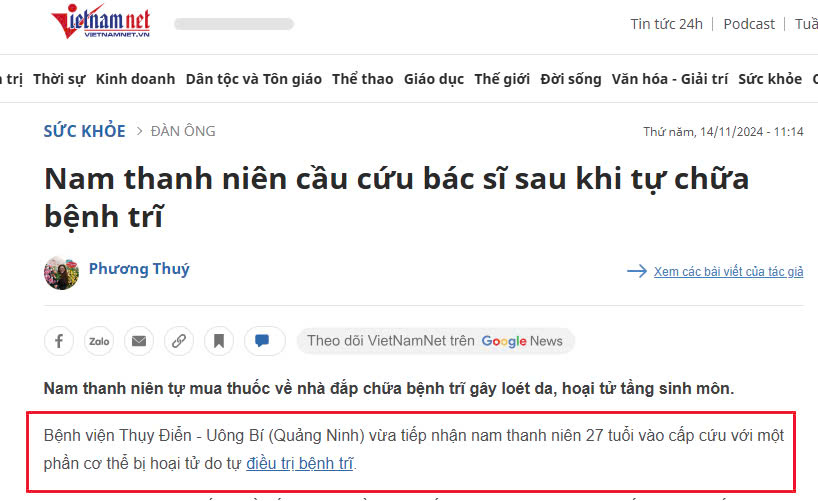Screen dimensions: 818x501
Task: Go to Thể thao section
Action: (363, 79)
